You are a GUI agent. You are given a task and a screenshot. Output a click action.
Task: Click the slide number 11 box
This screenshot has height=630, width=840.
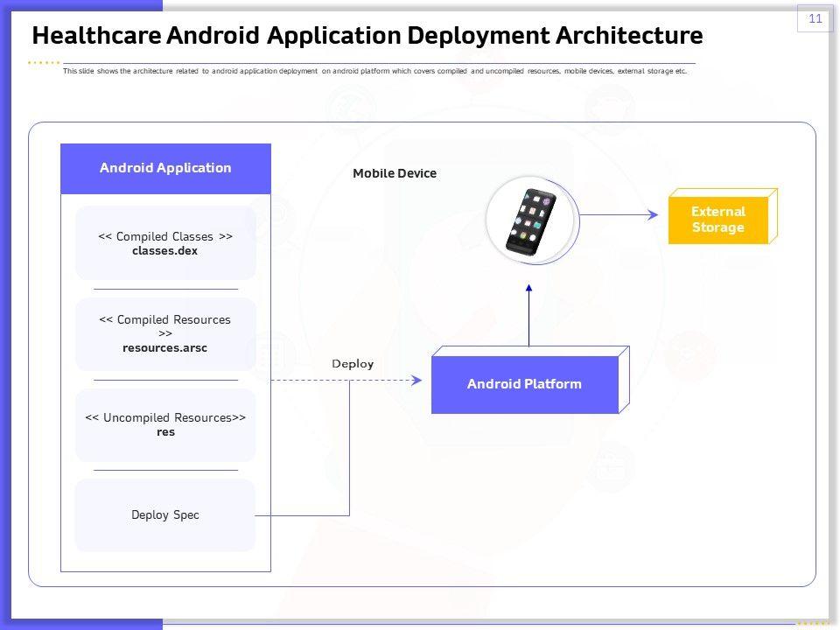tap(815, 18)
